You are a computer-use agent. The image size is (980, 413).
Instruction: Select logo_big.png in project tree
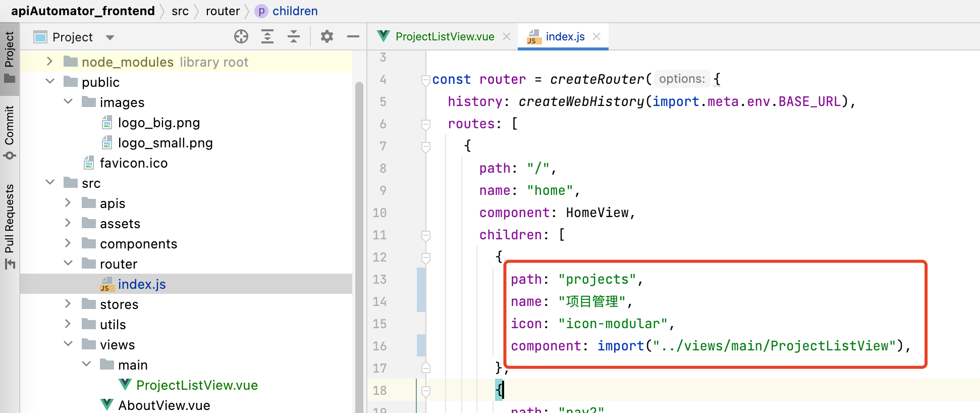coord(159,123)
